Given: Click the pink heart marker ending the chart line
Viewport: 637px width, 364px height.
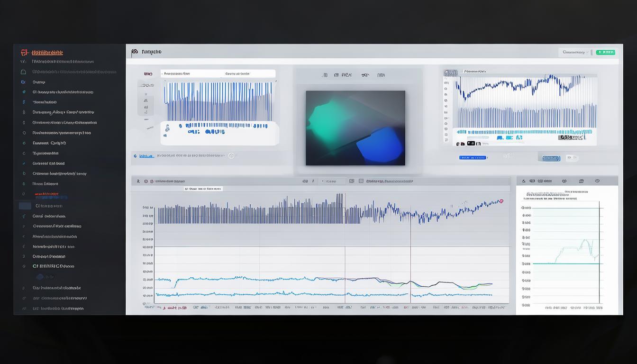Looking at the screenshot, I should point(501,201).
